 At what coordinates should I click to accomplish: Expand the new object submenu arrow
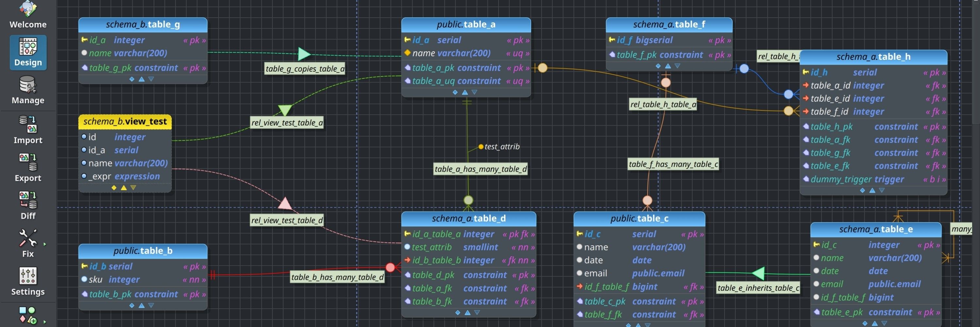click(45, 322)
